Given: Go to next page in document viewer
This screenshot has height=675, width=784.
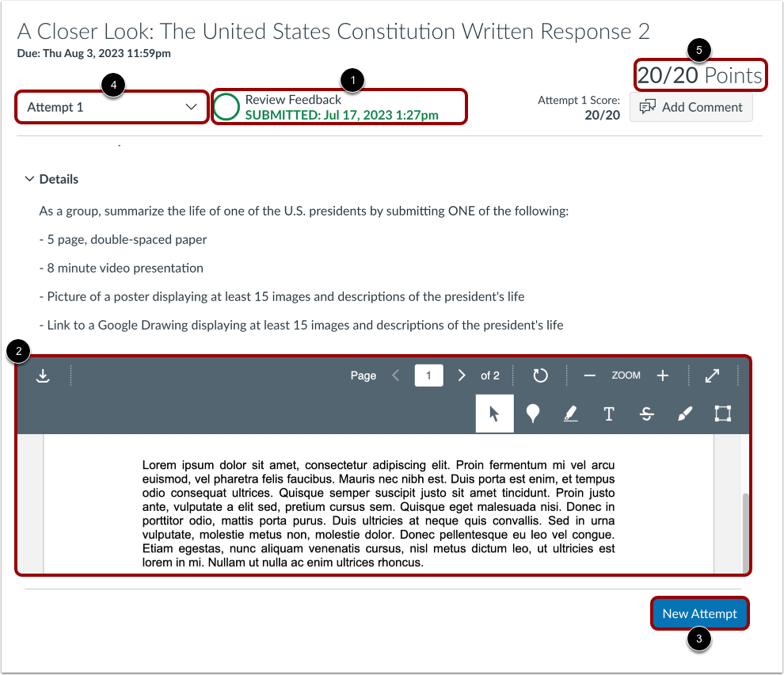Looking at the screenshot, I should tap(462, 376).
